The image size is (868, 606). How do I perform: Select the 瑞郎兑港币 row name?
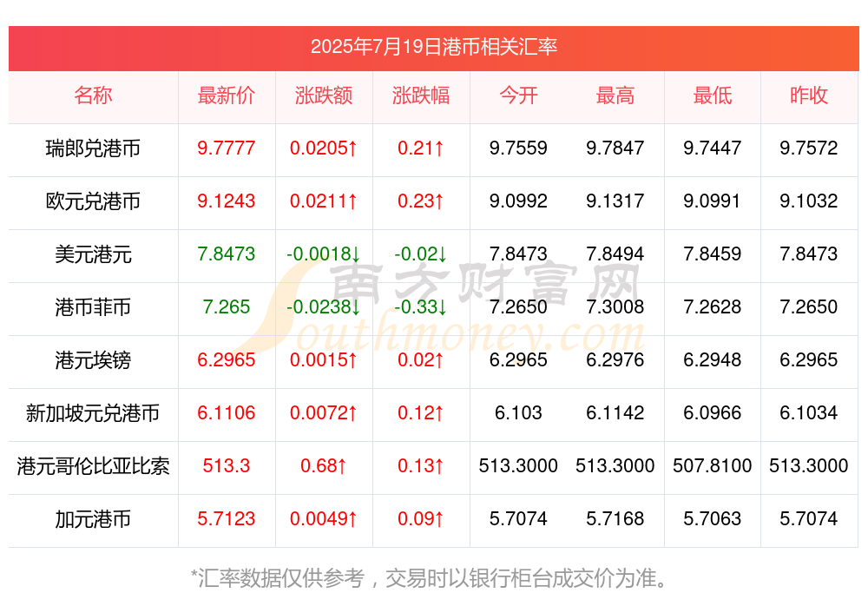point(93,148)
